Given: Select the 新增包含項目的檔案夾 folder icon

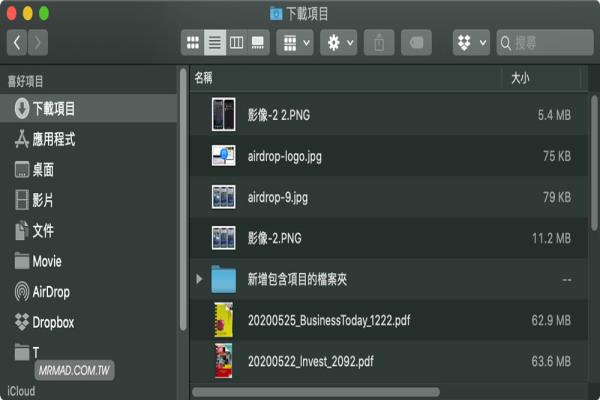Looking at the screenshot, I should tap(223, 279).
